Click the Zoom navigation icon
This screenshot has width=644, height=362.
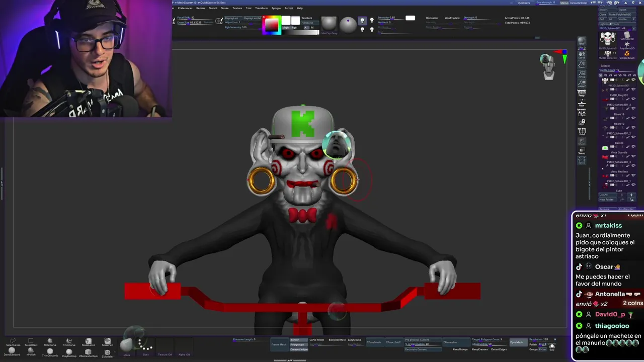582,64
